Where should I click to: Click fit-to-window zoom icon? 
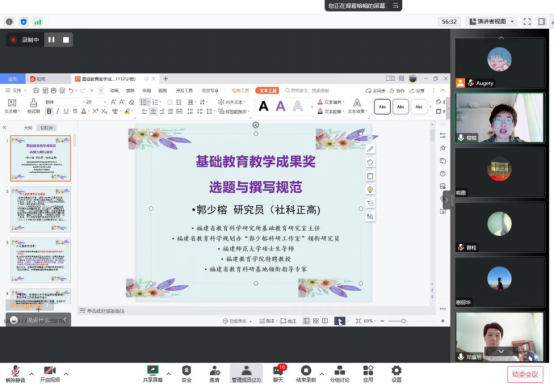(x=358, y=321)
